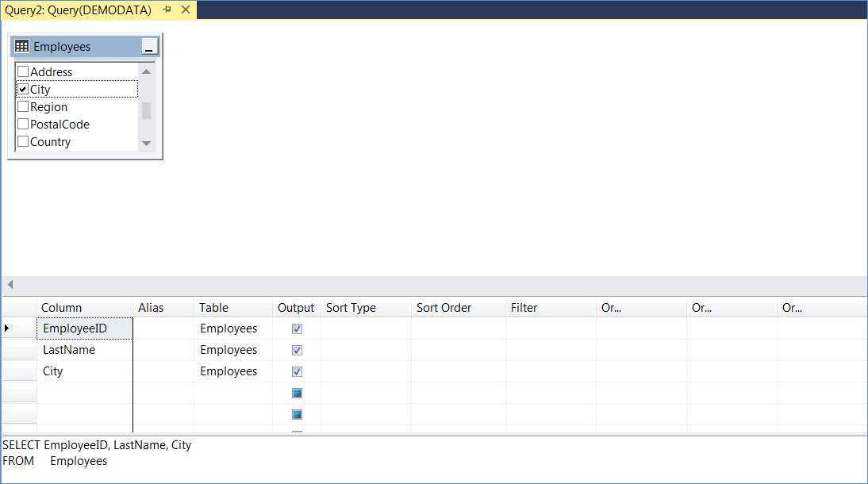Enable the Country column checkbox
The image size is (868, 484).
pyautogui.click(x=23, y=142)
